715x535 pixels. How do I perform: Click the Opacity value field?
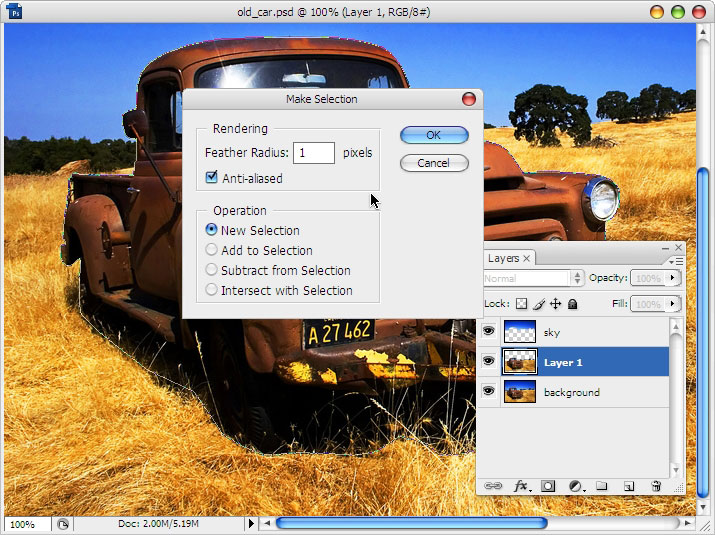point(648,278)
